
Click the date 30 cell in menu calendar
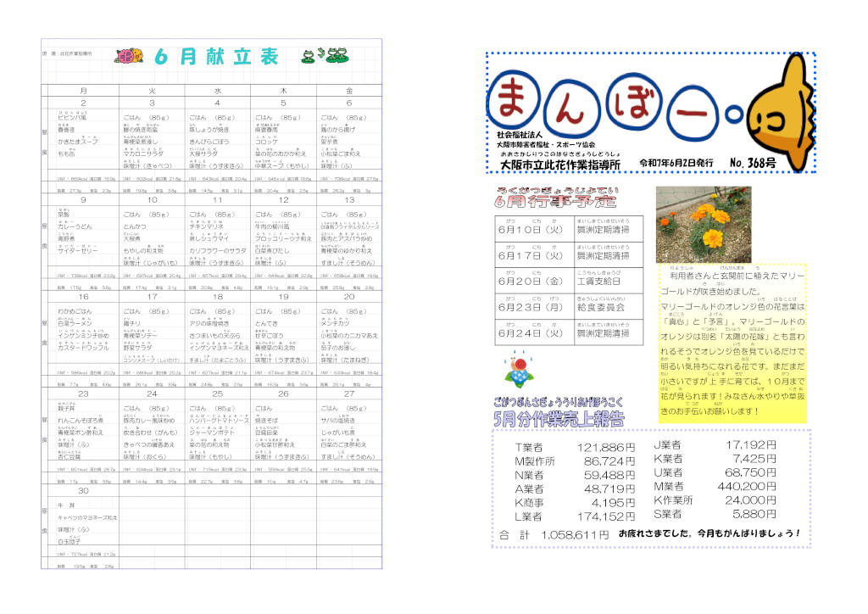click(83, 490)
